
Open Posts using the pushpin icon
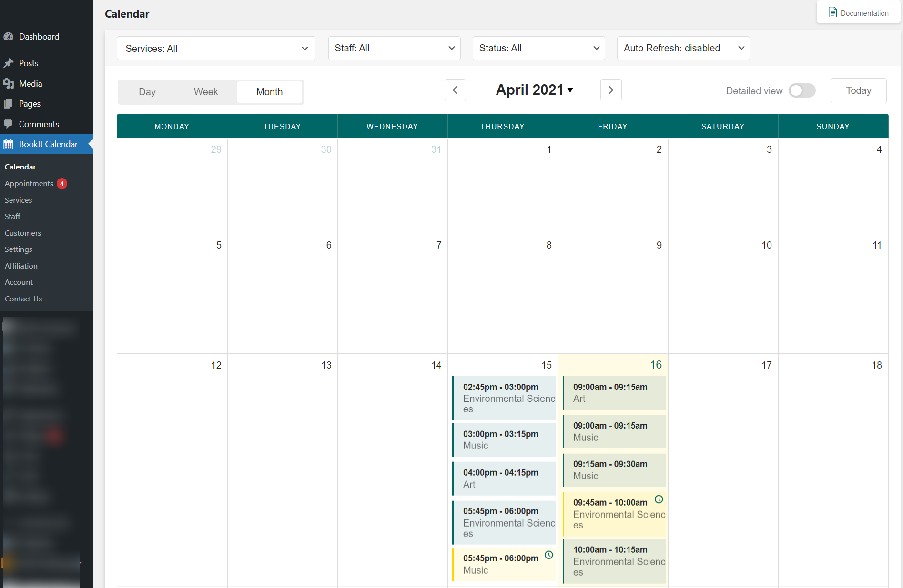tap(9, 63)
